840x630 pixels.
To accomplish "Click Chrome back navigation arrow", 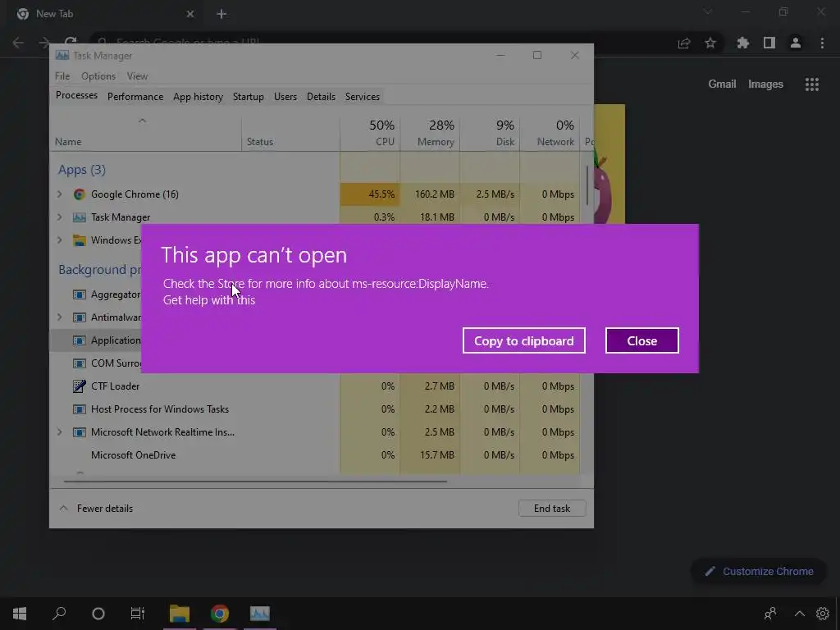I will click(x=18, y=43).
